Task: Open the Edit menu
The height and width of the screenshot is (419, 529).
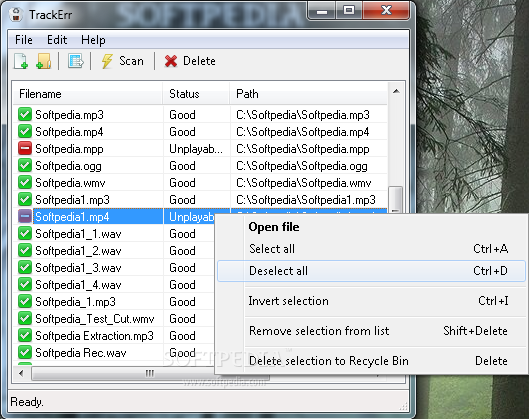Action: coord(57,40)
